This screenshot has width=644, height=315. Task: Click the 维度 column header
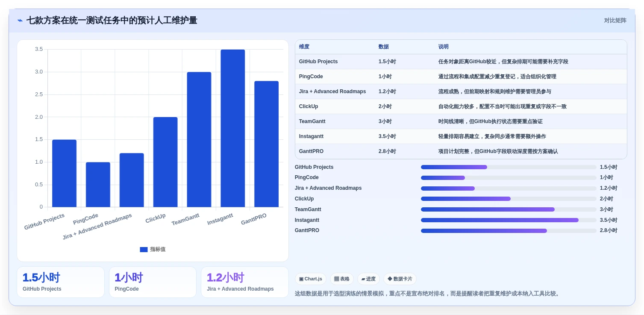coord(304,47)
